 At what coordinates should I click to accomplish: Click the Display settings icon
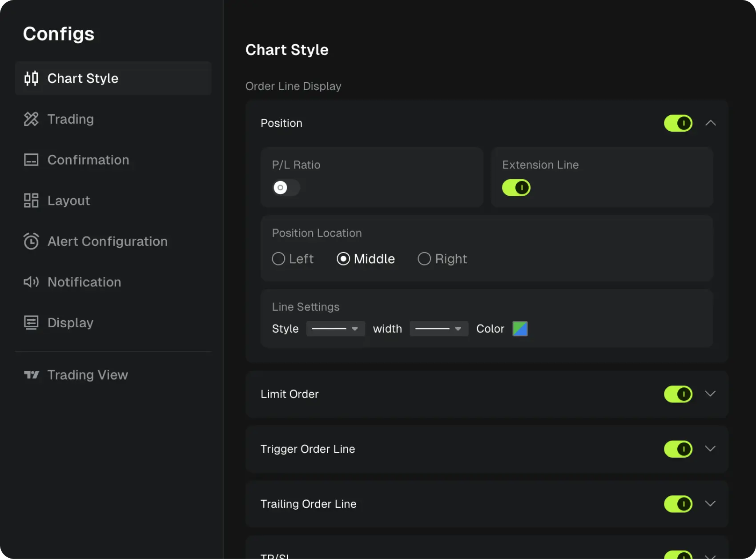(x=31, y=322)
